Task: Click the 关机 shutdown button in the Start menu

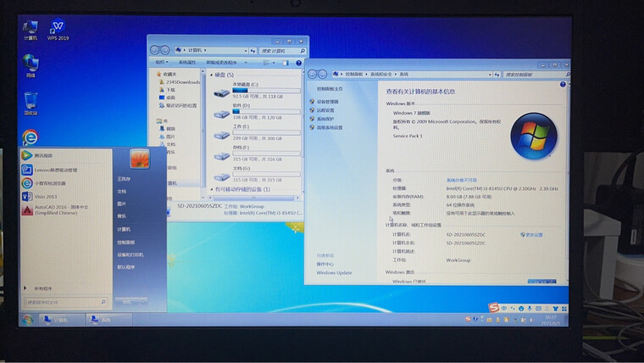Action: point(127,302)
